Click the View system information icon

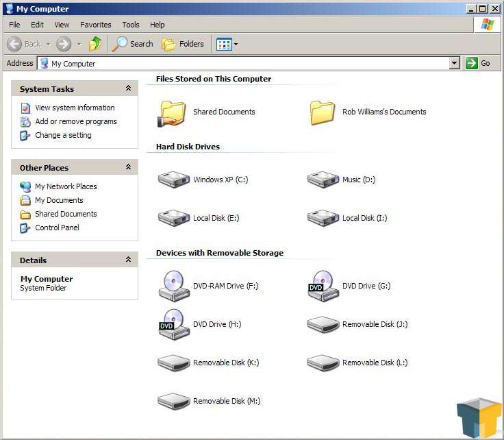[x=25, y=108]
